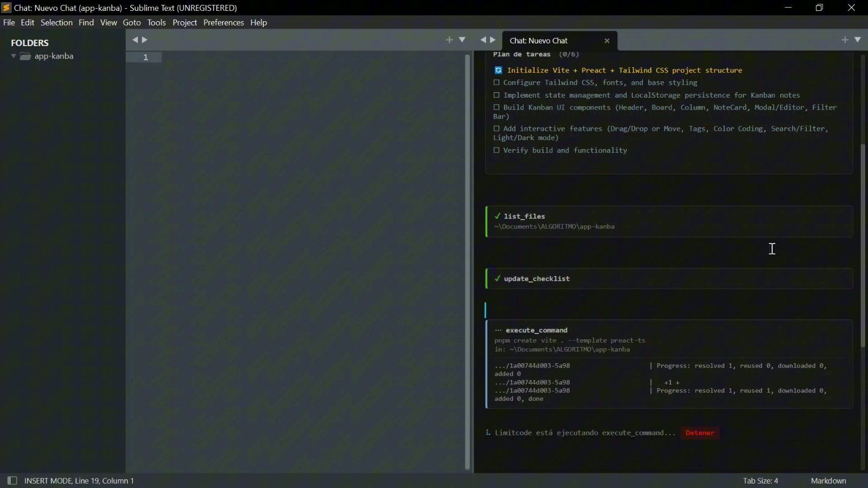The image size is (868, 488).
Task: Click the Plan de tareas heading
Action: pyautogui.click(x=522, y=54)
